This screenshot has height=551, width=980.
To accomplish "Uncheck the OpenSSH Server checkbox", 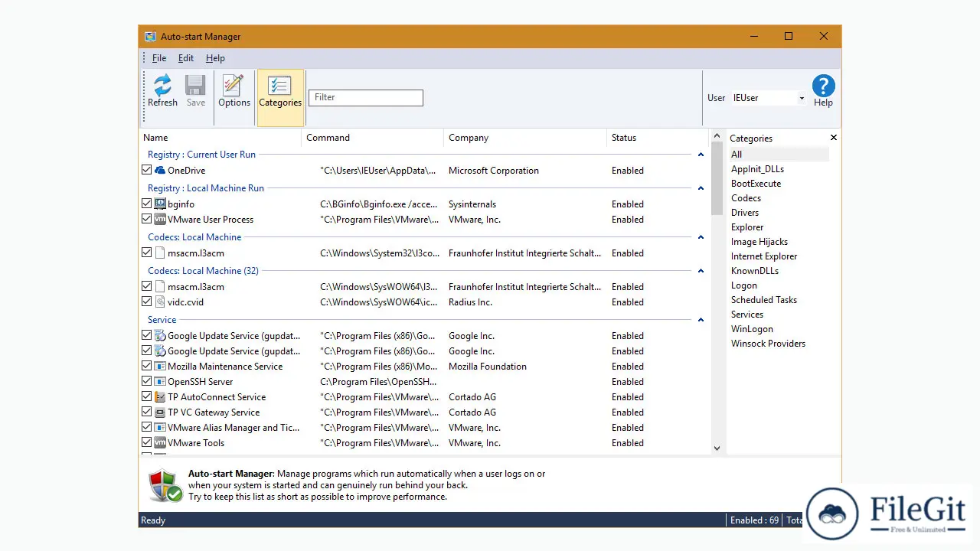I will click(146, 382).
